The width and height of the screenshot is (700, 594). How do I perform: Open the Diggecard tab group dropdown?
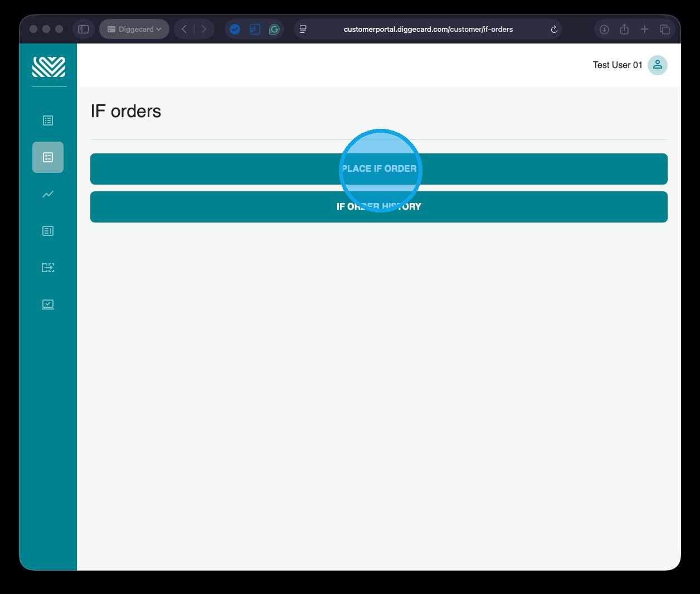134,29
